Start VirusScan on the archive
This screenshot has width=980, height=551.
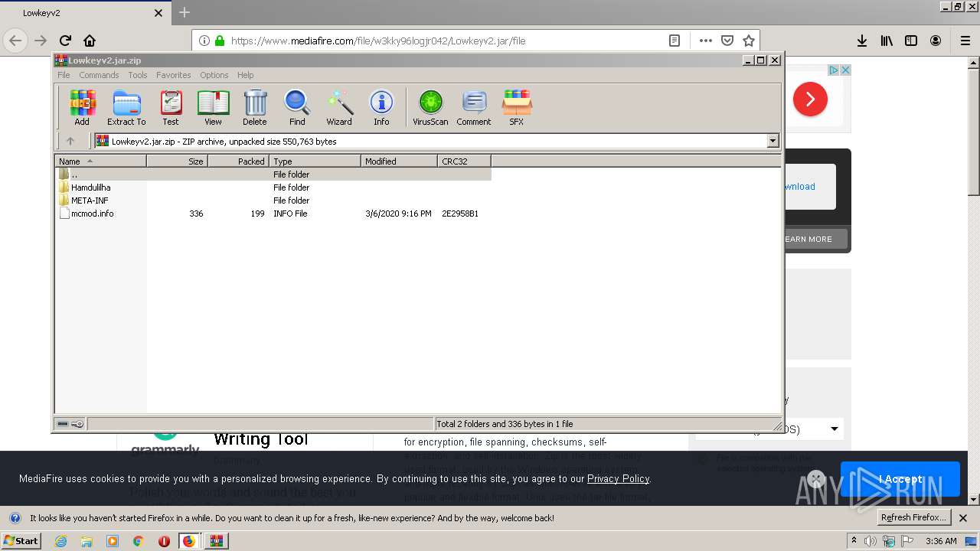point(430,107)
